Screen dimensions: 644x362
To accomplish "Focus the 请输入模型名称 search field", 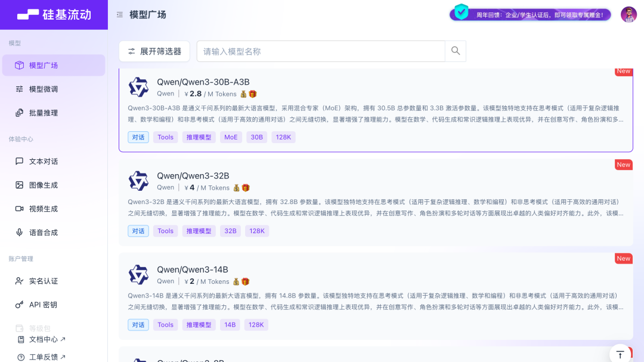I will pos(321,51).
